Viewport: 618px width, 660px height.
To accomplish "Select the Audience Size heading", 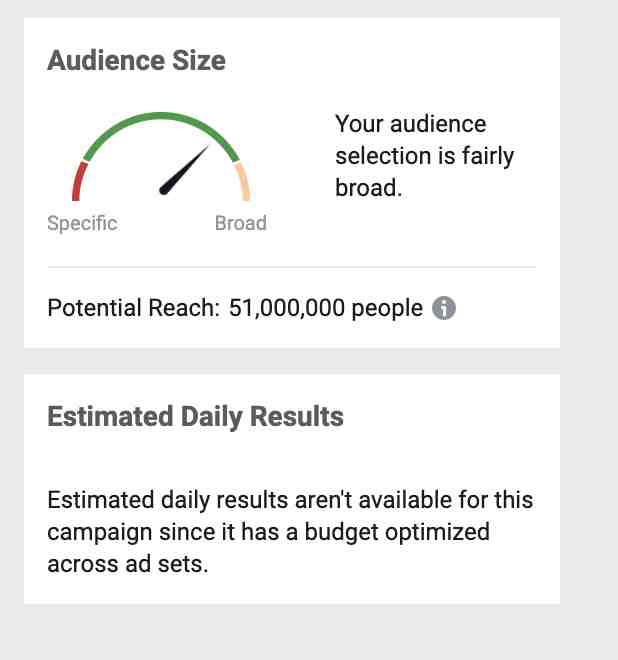I will [136, 61].
